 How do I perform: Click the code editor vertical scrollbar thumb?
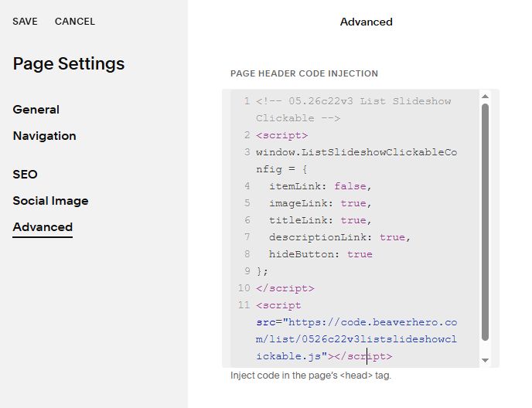click(485, 222)
